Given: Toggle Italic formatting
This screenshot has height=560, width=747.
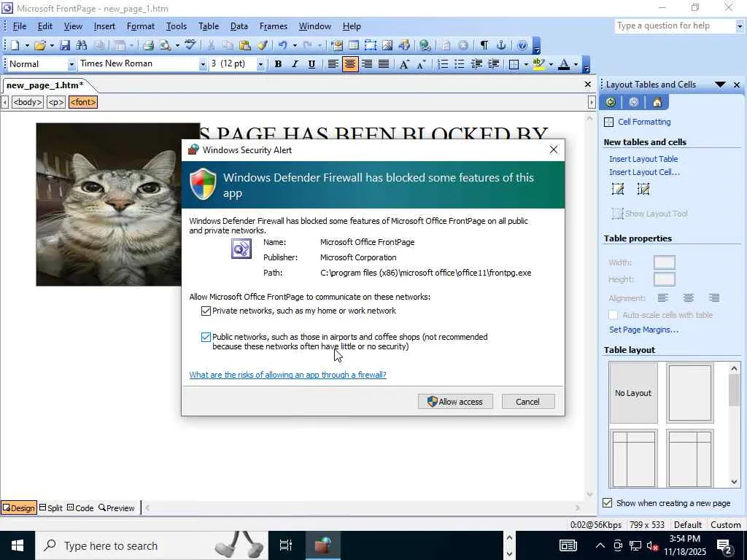Looking at the screenshot, I should [295, 64].
